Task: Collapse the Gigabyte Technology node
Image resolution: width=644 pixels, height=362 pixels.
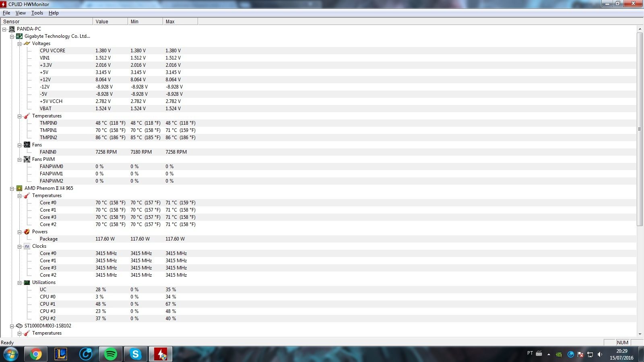Action: [x=12, y=37]
